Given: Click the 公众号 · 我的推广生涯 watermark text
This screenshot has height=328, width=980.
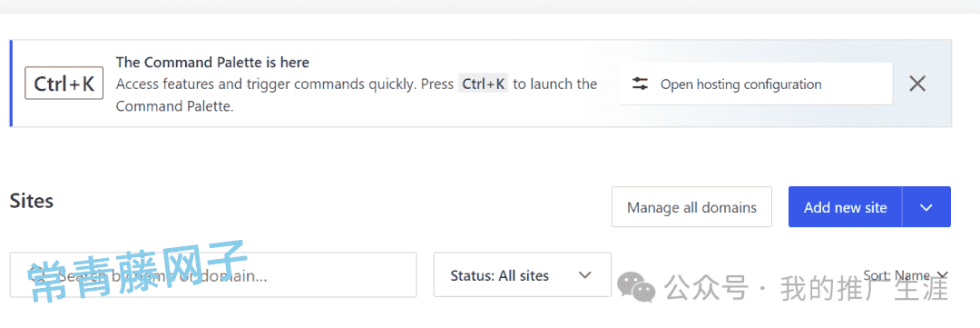Looking at the screenshot, I should (807, 289).
